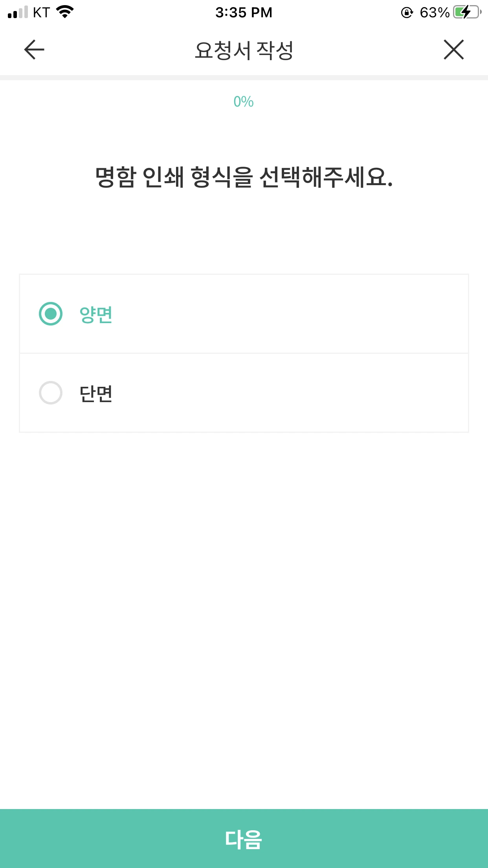Viewport: 488px width, 868px height.
Task: Tap the 다음 button to continue
Action: coord(244,839)
